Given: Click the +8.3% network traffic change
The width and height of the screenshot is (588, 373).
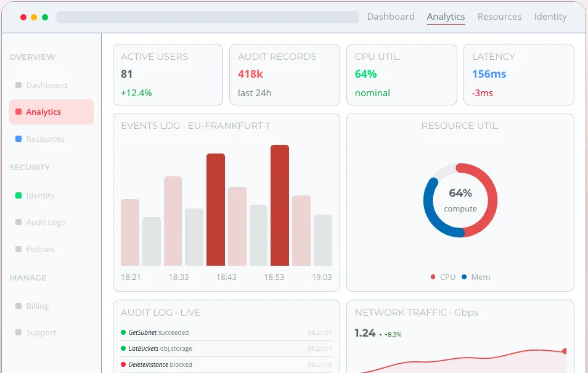Looking at the screenshot, I should click(x=390, y=334).
